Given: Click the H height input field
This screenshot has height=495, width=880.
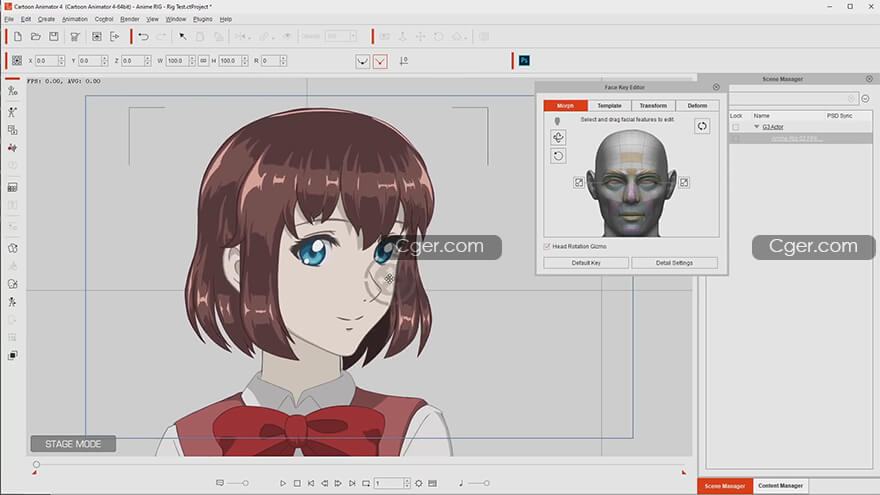Looking at the screenshot, I should pyautogui.click(x=230, y=61).
